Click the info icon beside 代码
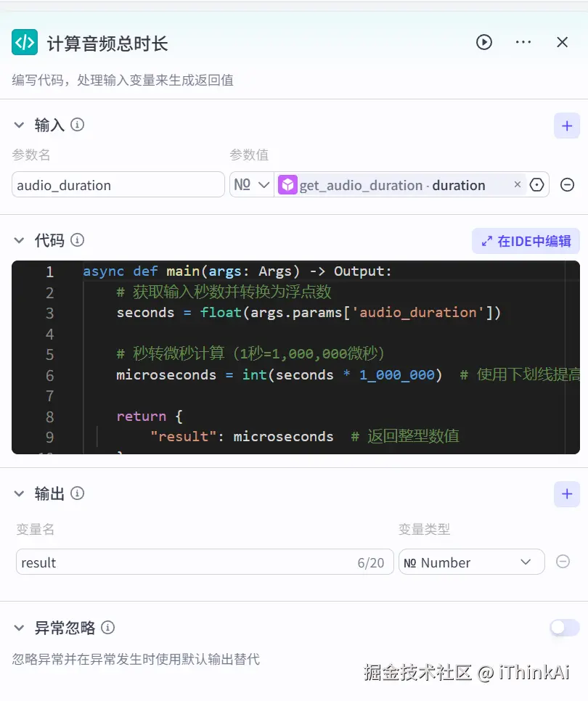 coord(77,240)
